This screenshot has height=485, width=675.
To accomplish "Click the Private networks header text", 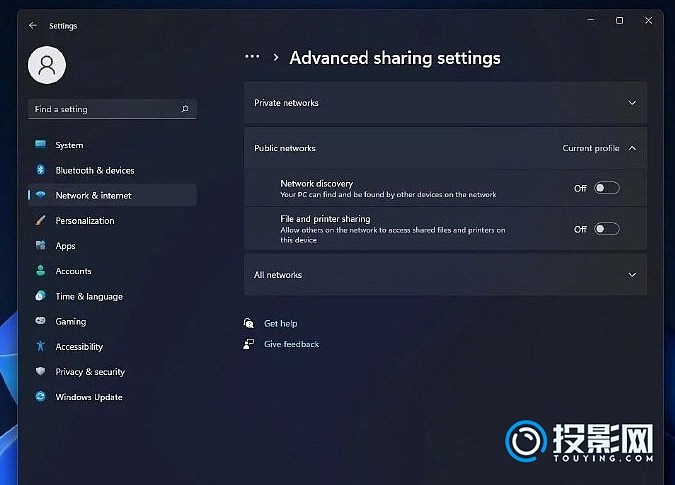I will 286,103.
